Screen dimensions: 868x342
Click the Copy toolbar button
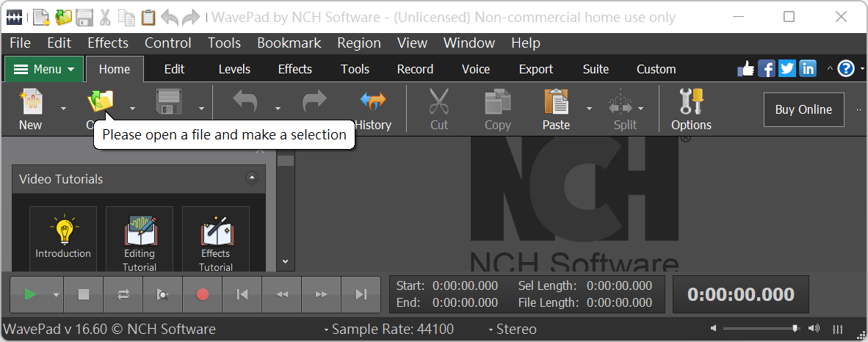pos(498,109)
